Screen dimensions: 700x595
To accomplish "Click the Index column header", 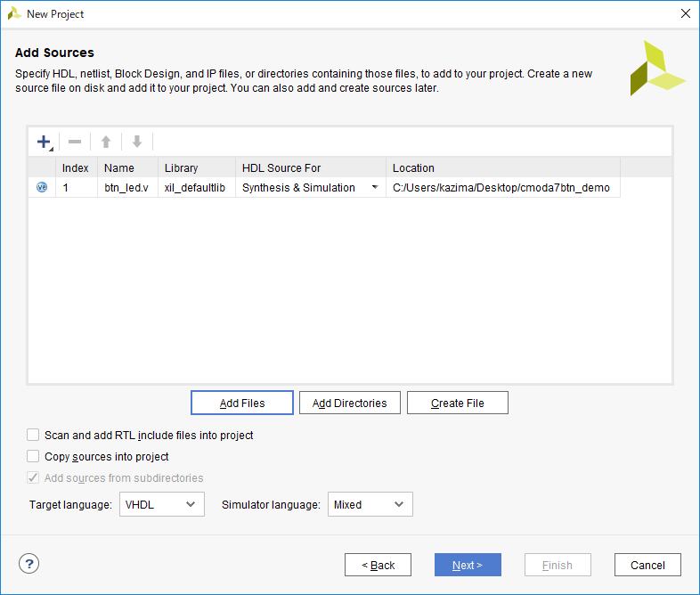I will (77, 167).
